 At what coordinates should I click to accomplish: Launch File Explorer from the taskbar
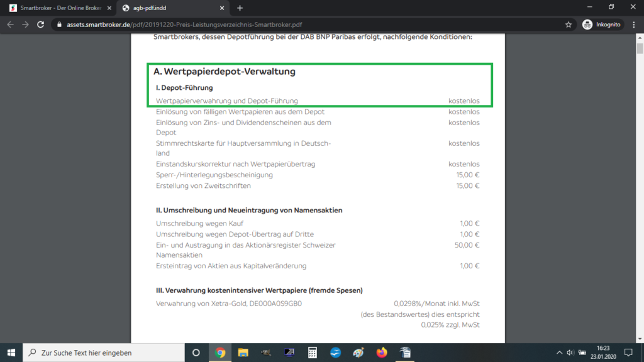click(x=243, y=353)
